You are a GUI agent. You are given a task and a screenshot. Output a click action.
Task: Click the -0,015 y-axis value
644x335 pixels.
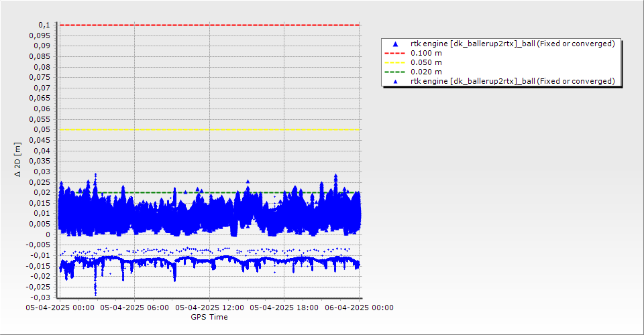[x=38, y=266]
